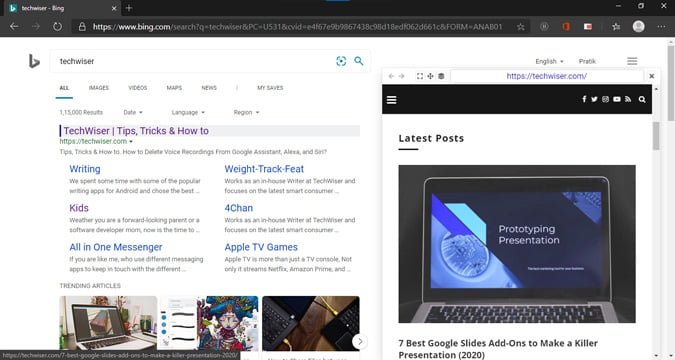Open TechWiser Twitter icon
Viewport: 675px width, 360px height.
pos(594,99)
